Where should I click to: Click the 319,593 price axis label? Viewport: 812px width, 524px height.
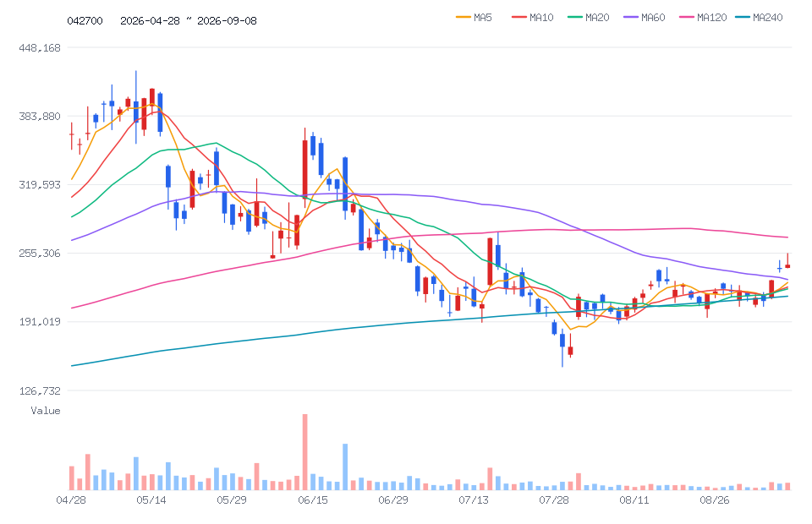[x=40, y=184]
